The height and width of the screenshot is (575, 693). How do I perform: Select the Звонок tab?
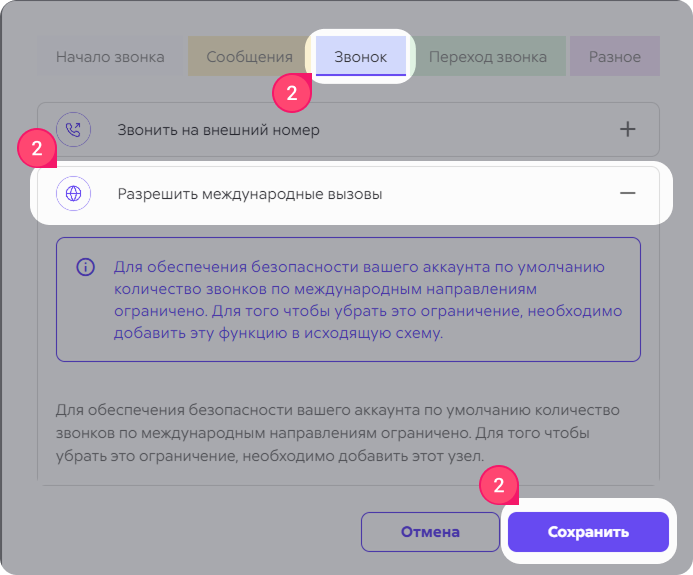(x=361, y=57)
